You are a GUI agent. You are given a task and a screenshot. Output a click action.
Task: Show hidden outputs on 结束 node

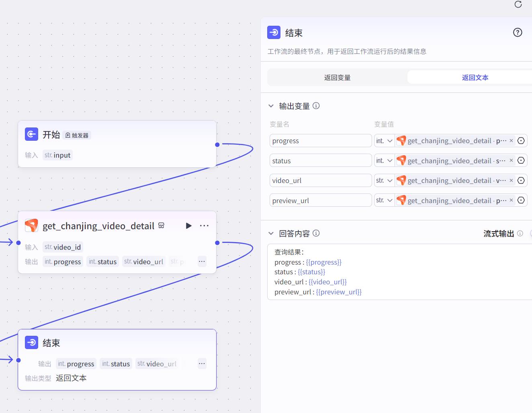(202, 364)
